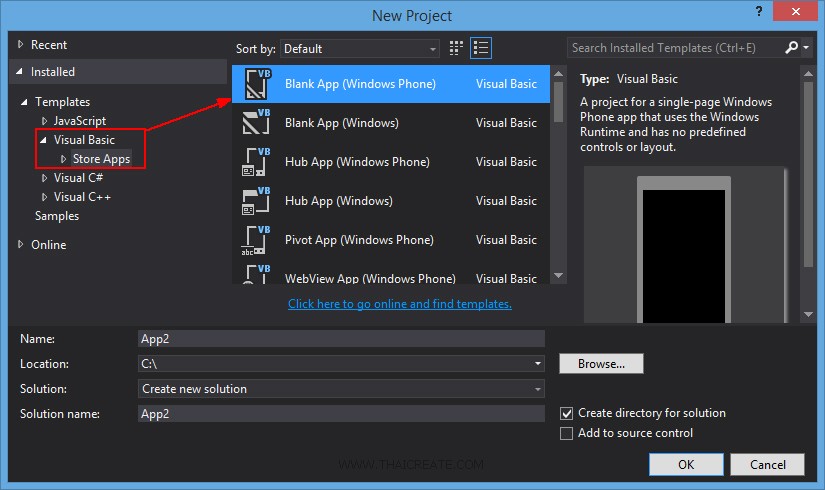Open the Sort by dropdown
The width and height of the screenshot is (825, 490).
pos(359,49)
